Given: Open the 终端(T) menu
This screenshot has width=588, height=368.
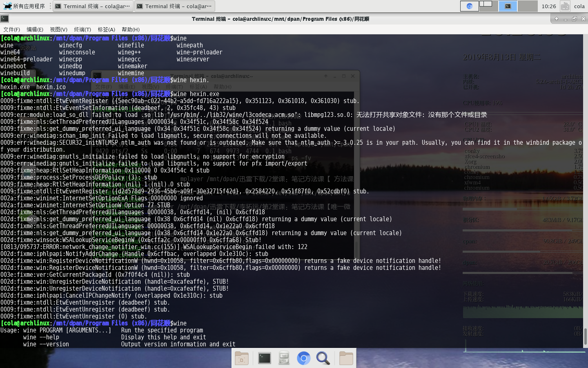Looking at the screenshot, I should coord(82,29).
